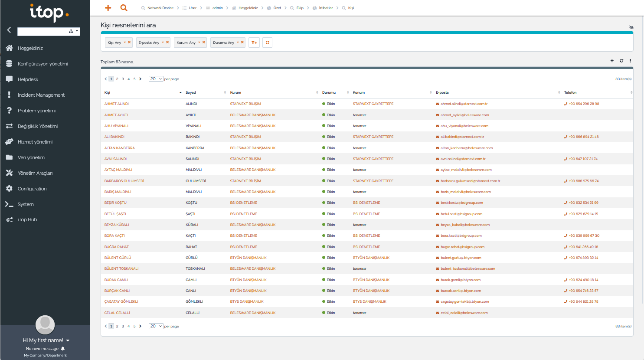Open the three-dot menu above the table
The height and width of the screenshot is (360, 644).
coord(630,61)
